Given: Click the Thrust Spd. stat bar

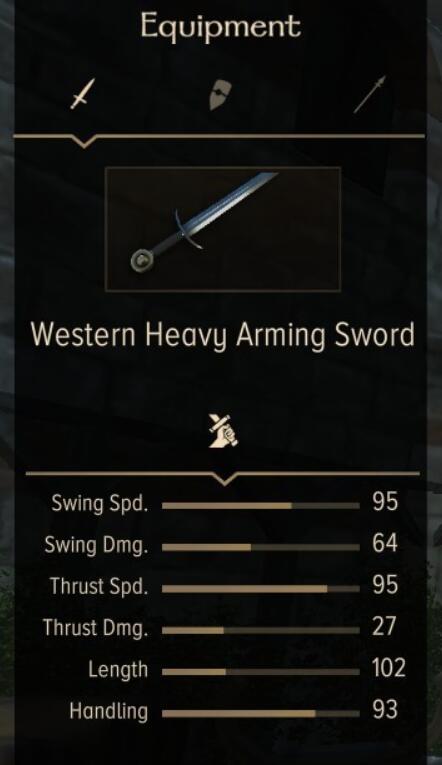Looking at the screenshot, I should pyautogui.click(x=261, y=589).
